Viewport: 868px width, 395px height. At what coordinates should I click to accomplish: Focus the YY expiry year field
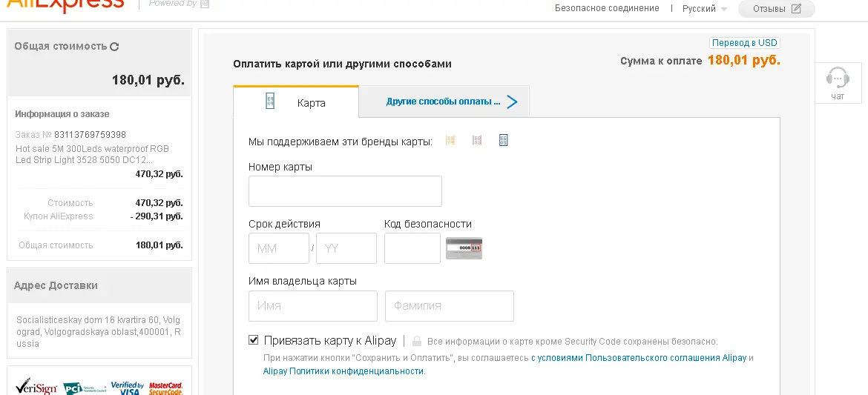click(346, 248)
